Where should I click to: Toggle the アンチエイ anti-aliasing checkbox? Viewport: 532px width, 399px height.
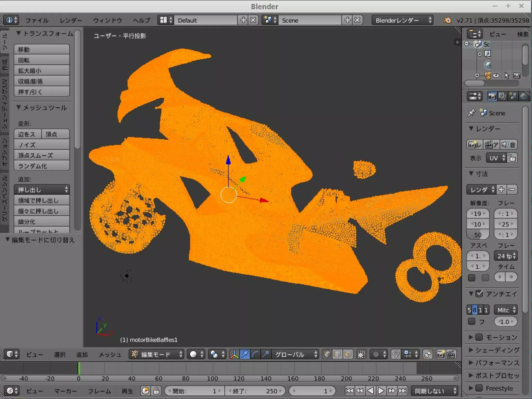click(479, 294)
